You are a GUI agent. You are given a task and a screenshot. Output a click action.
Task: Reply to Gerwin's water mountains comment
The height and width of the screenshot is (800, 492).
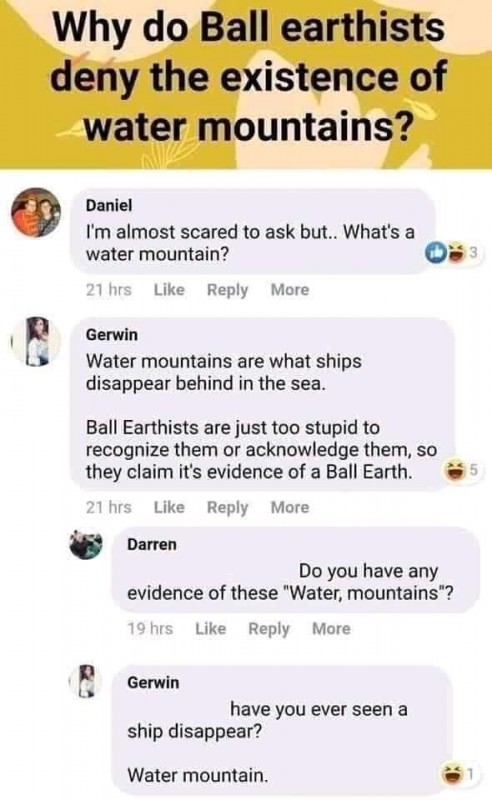227,507
